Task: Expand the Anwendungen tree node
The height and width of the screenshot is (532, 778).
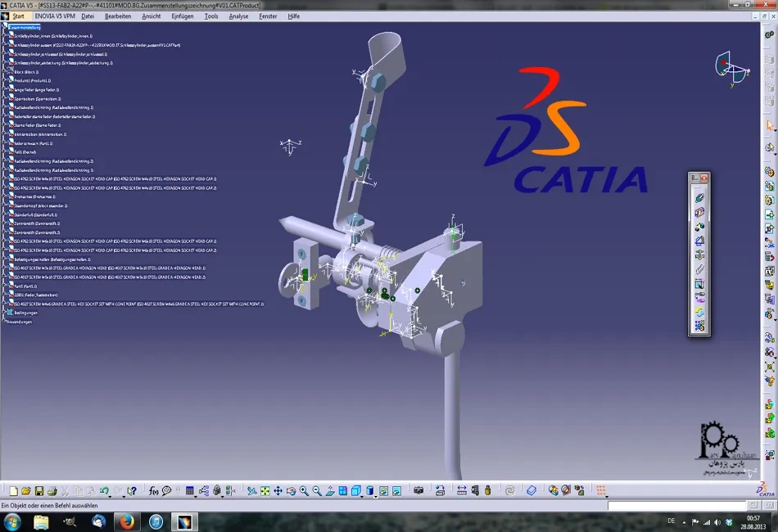Action: coord(4,322)
